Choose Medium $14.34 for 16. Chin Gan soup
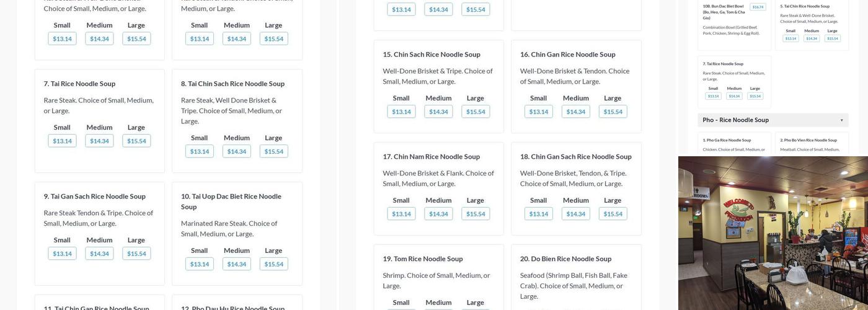The image size is (868, 310). (x=575, y=112)
